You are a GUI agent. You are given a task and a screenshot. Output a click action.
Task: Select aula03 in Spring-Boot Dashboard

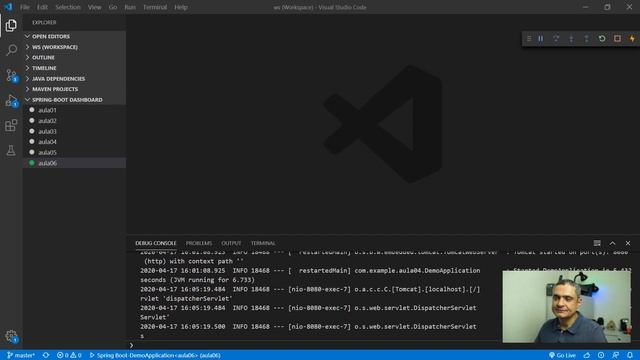[74, 131]
